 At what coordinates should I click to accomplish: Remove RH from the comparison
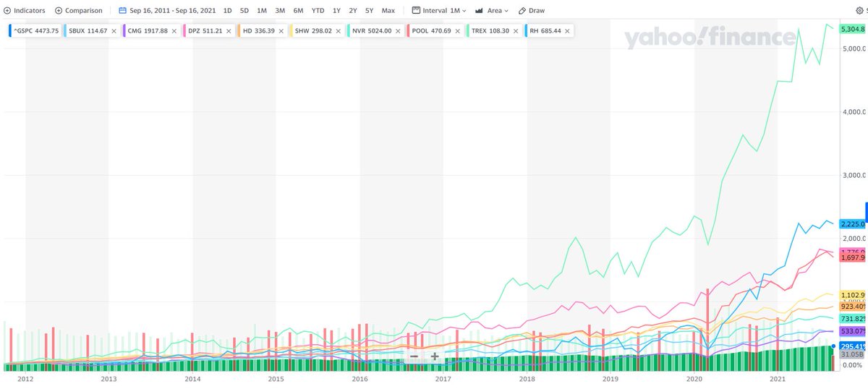click(567, 31)
